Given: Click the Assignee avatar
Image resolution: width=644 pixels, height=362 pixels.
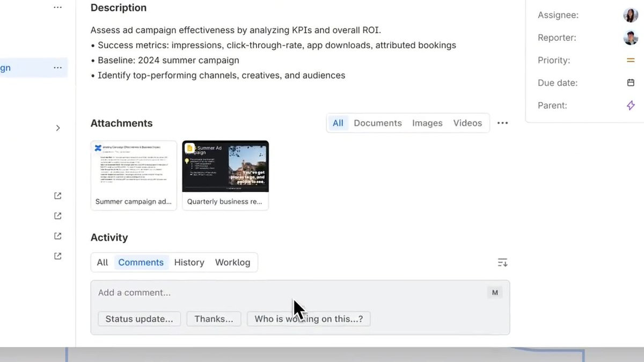Looking at the screenshot, I should point(631,15).
